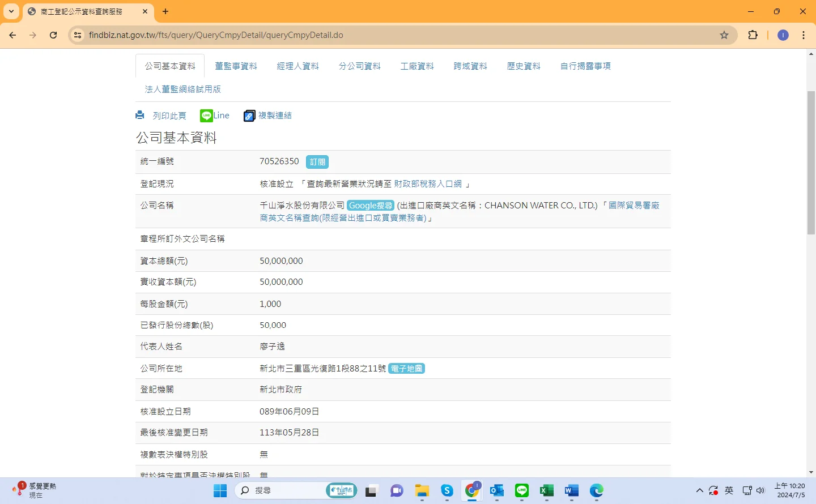Open Chrome tab search dropdown
816x504 pixels.
pos(11,11)
